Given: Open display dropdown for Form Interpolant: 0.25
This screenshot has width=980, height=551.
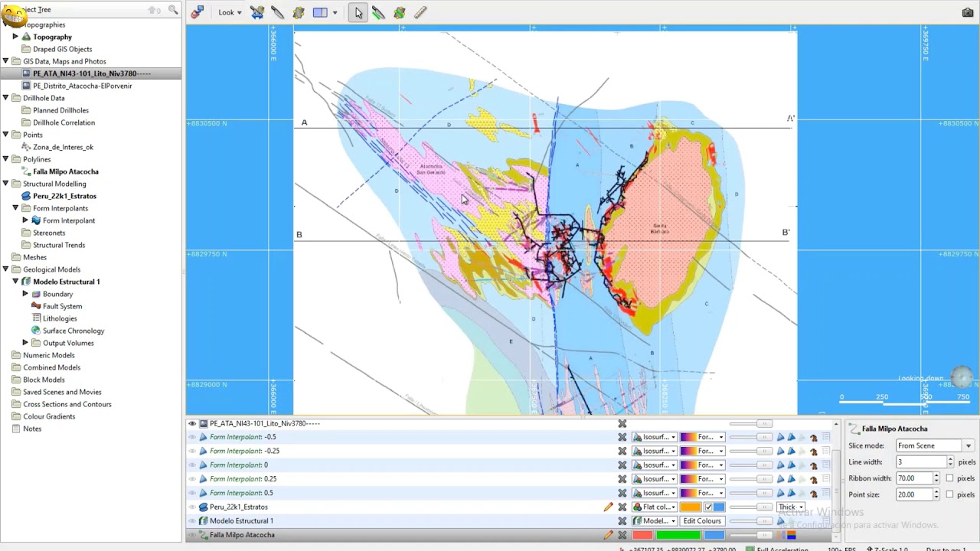Looking at the screenshot, I should 655,479.
